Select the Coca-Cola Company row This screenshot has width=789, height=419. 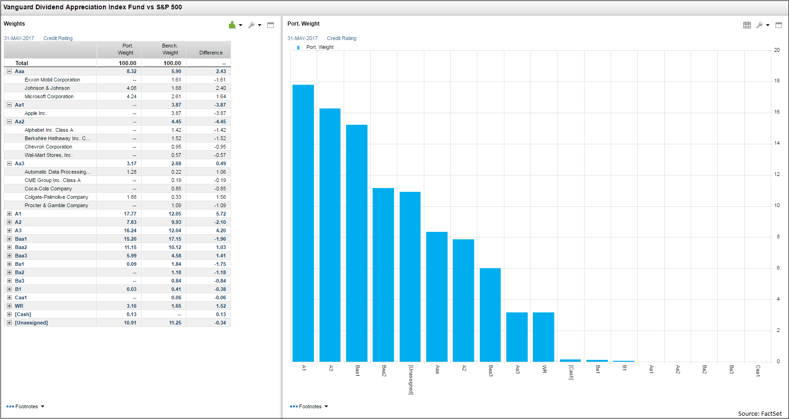coord(118,189)
